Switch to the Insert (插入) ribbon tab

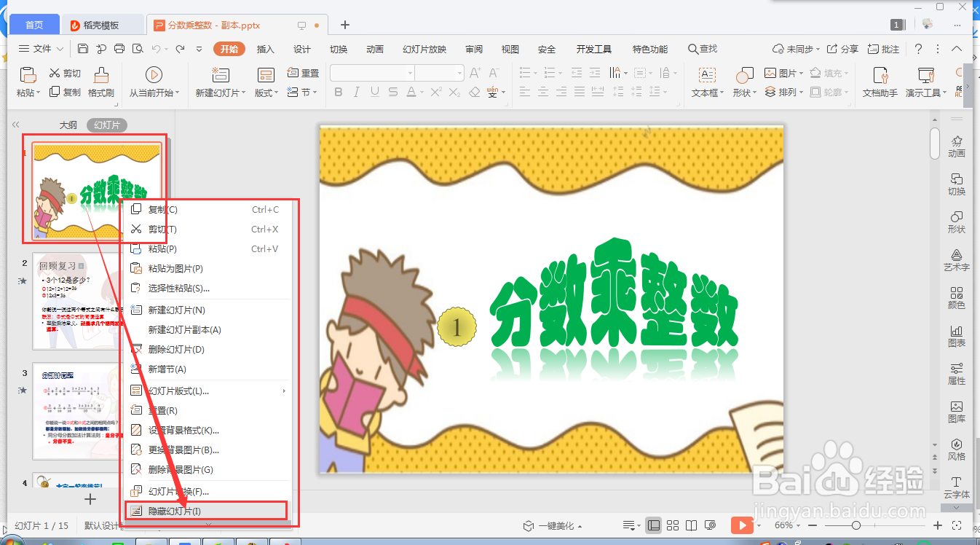point(265,49)
